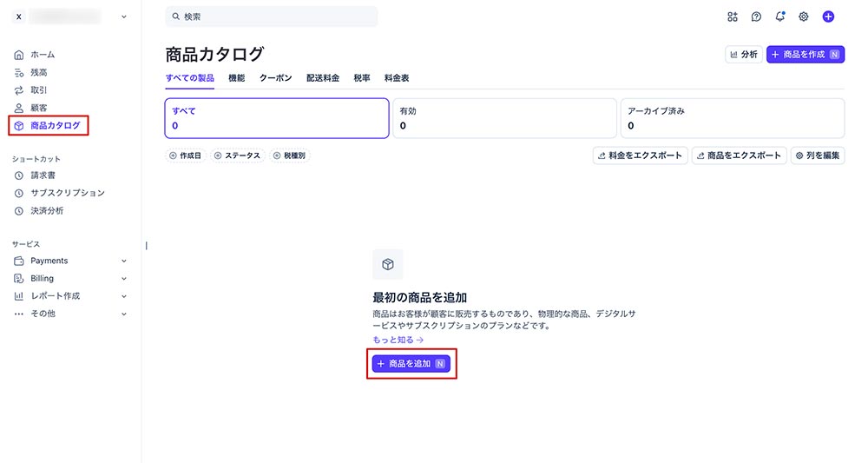Image resolution: width=868 pixels, height=463 pixels.
Task: Open the help question mark icon
Action: [756, 17]
